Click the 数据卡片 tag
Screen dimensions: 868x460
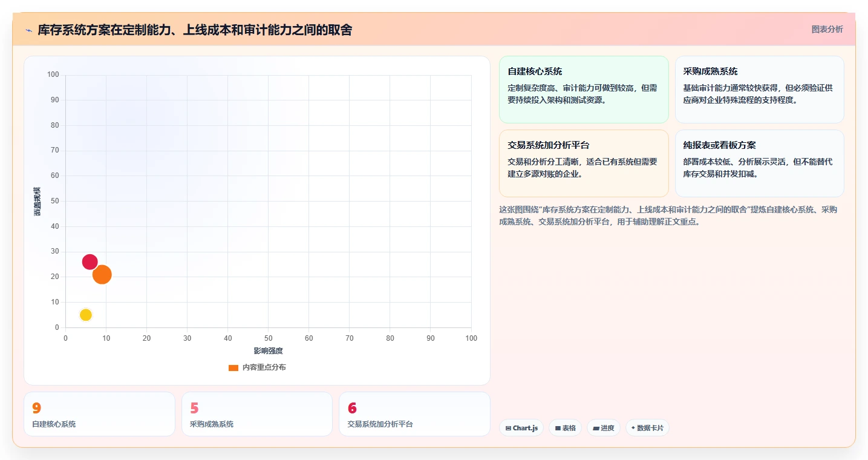coord(647,428)
